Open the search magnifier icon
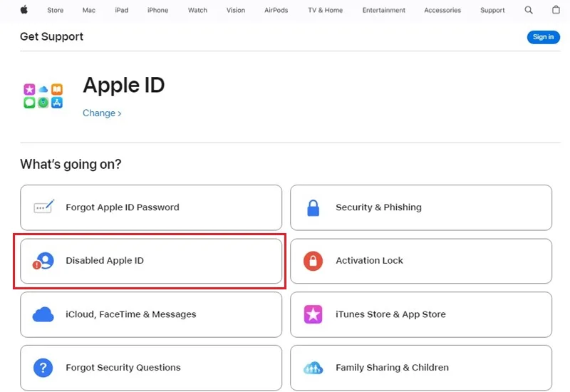The width and height of the screenshot is (570, 392). click(529, 10)
